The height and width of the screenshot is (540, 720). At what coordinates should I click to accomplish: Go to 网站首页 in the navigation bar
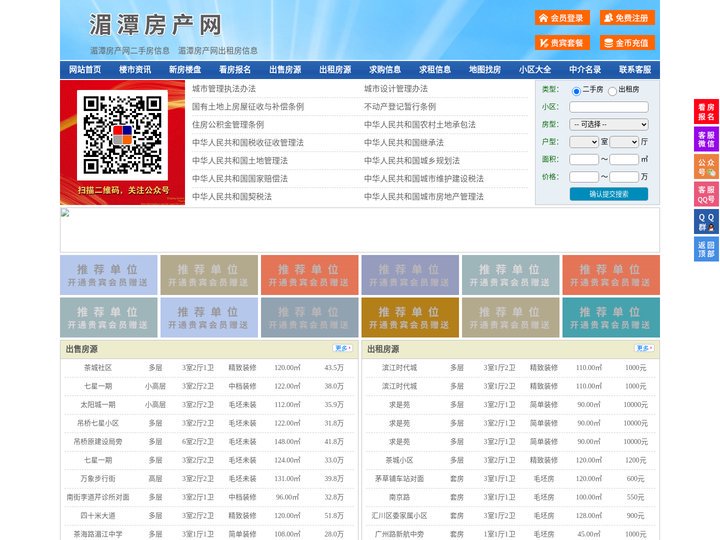pyautogui.click(x=85, y=70)
